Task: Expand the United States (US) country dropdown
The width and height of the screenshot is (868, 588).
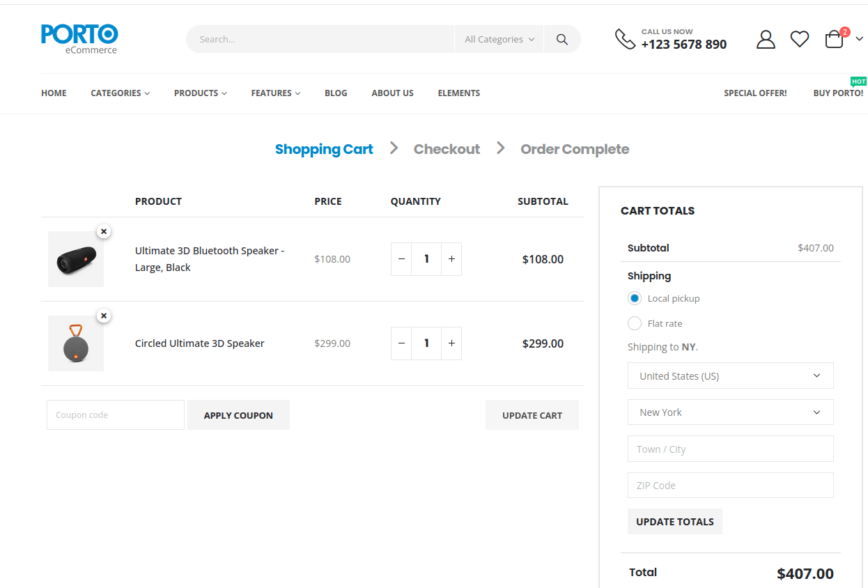Action: [730, 376]
